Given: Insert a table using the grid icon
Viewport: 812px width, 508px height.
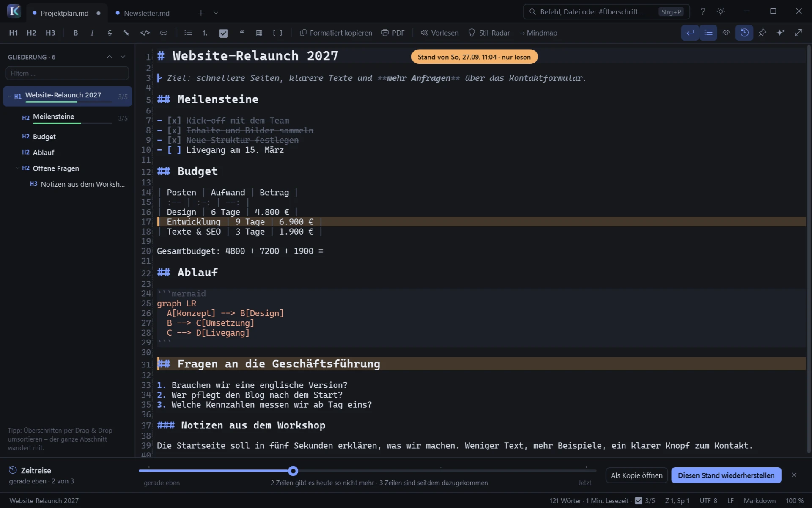Looking at the screenshot, I should click(x=259, y=33).
